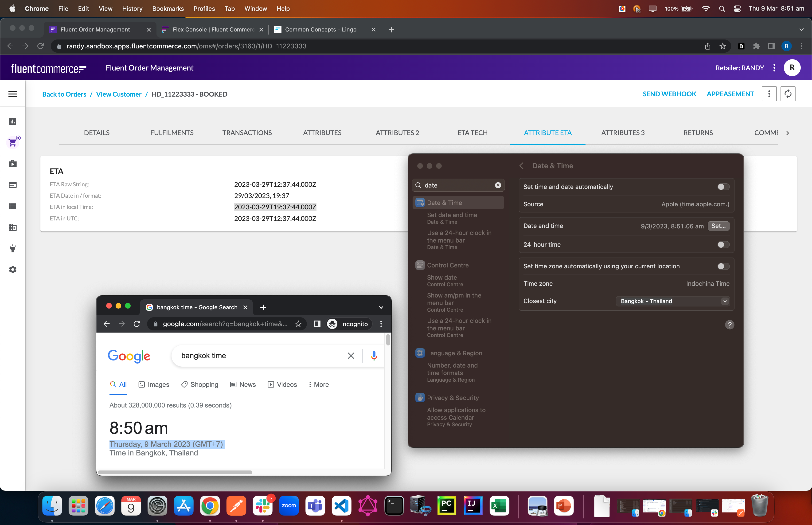Enable automatic time zone by location

click(x=723, y=266)
